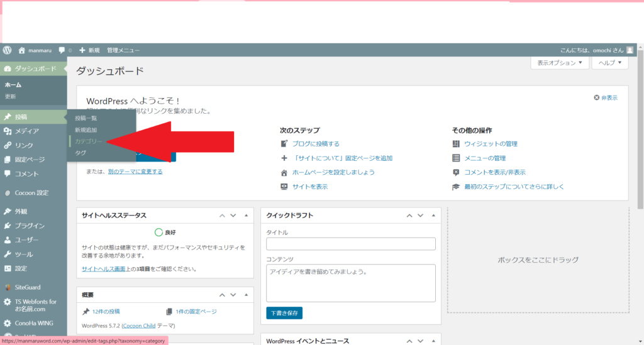Expand the ヘルプ dropdown
Screen dimensions: 644x345
point(610,63)
